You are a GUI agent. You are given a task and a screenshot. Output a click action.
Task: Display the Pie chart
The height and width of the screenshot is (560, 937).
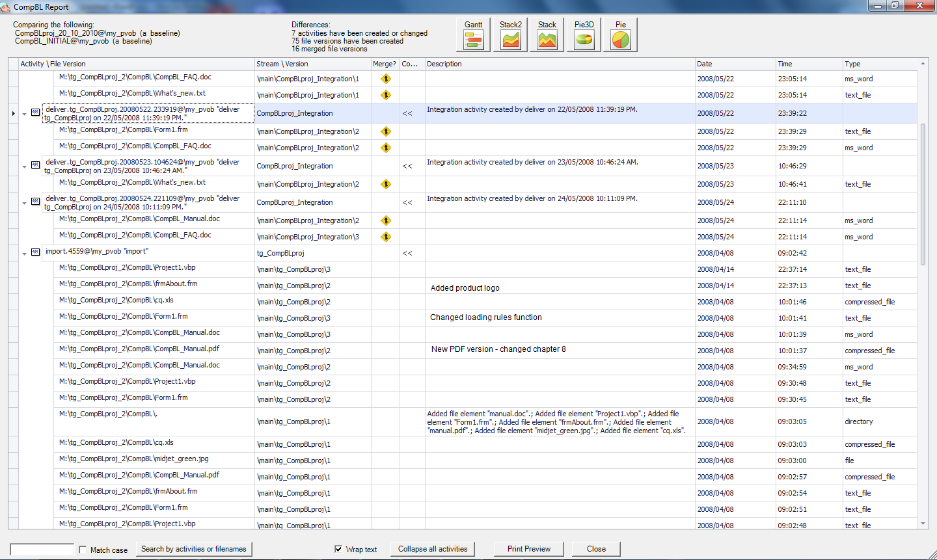tap(621, 35)
